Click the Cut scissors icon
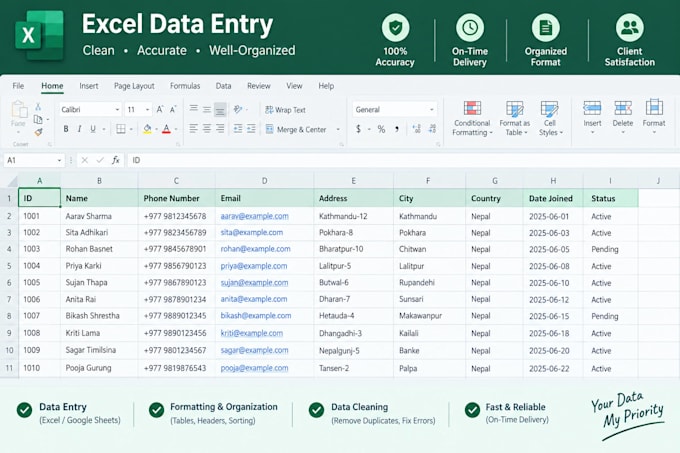Viewport: 680px width, 453px height. pos(38,107)
